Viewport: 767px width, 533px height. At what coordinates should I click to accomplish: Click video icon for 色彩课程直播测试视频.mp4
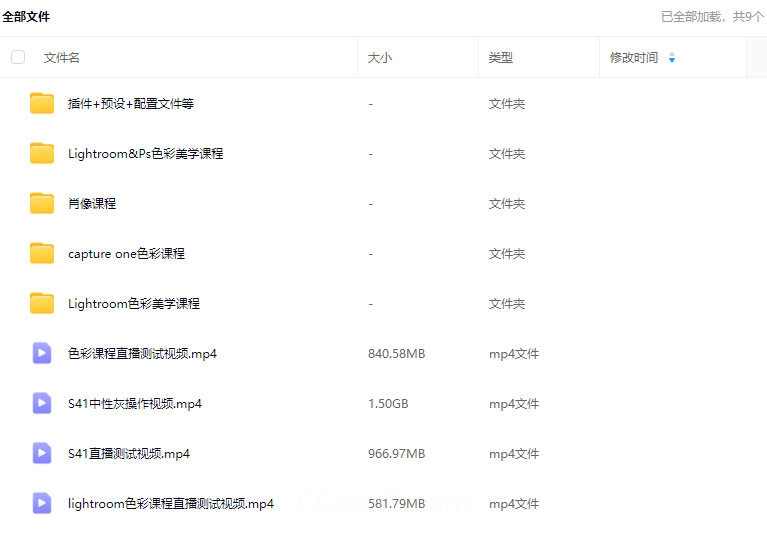coord(42,353)
